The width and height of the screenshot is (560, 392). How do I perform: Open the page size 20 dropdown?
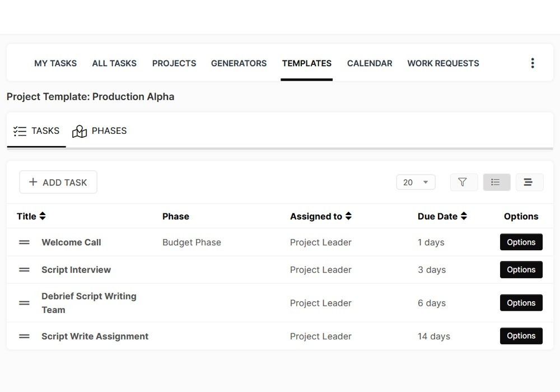tap(416, 182)
